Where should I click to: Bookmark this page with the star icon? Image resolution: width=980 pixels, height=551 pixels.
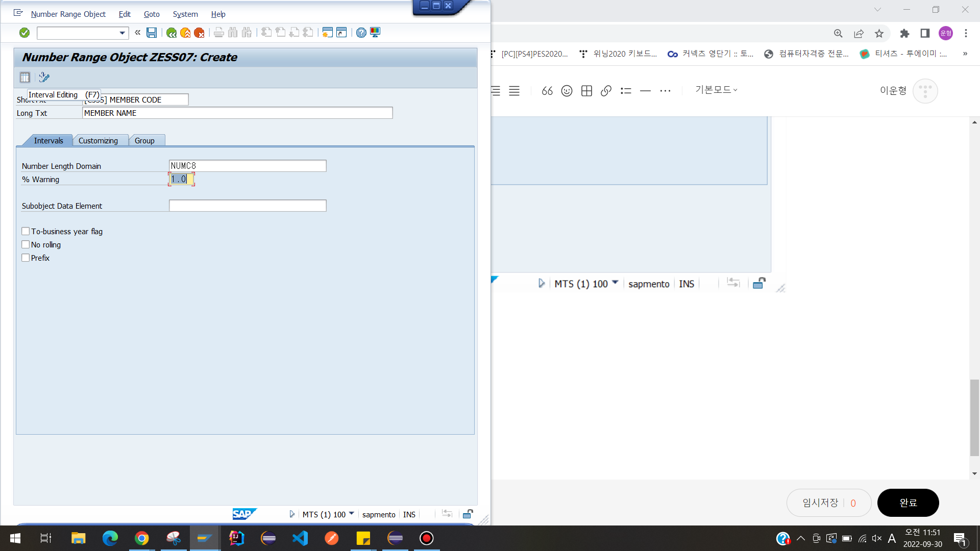[x=879, y=34]
